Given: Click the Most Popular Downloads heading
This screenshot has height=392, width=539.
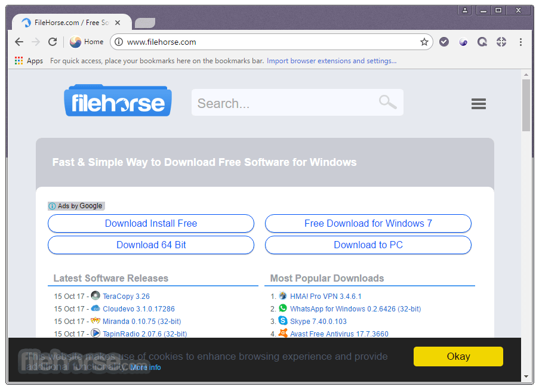Looking at the screenshot, I should [x=327, y=278].
